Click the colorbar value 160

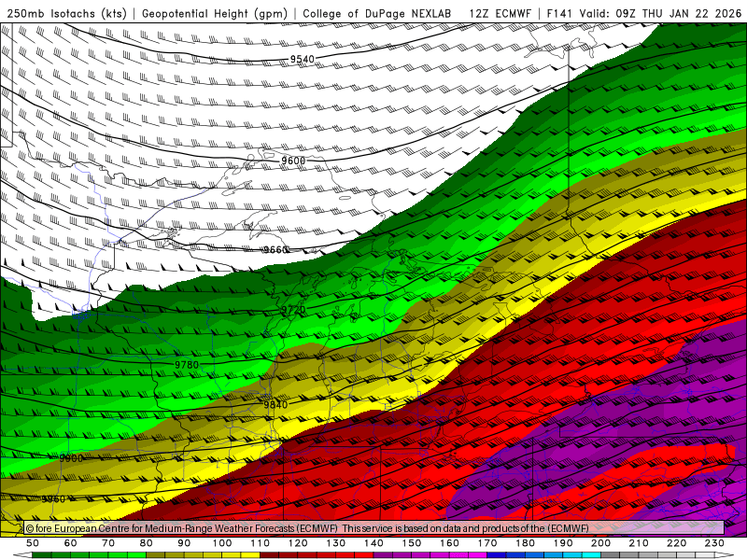tap(449, 543)
